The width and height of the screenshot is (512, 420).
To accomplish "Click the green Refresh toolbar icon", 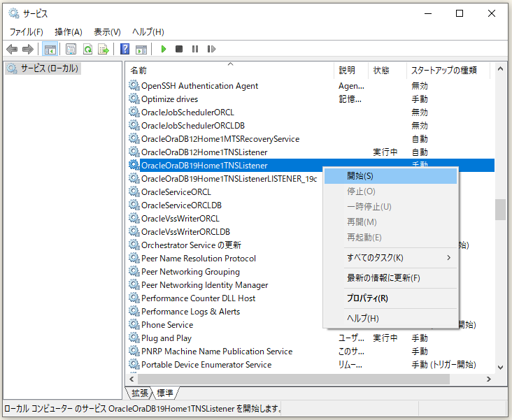I will (87, 50).
